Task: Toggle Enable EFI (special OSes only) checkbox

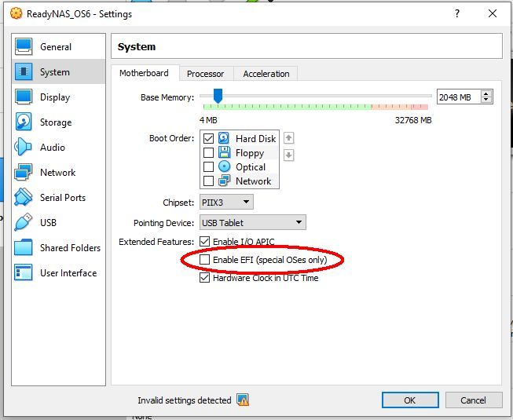Action: tap(204, 260)
